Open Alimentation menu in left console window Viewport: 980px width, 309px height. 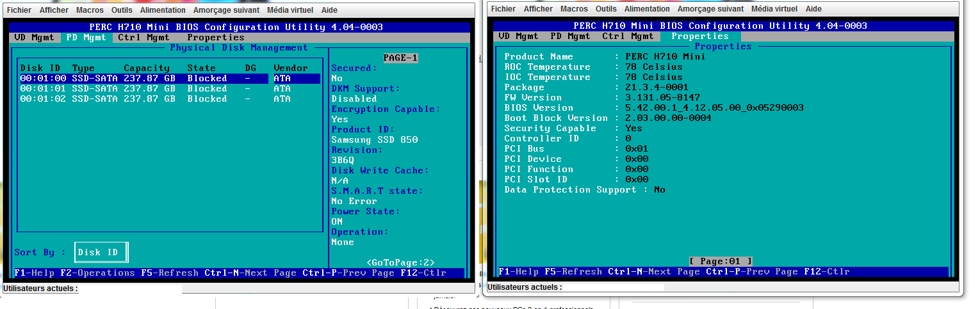tap(163, 10)
